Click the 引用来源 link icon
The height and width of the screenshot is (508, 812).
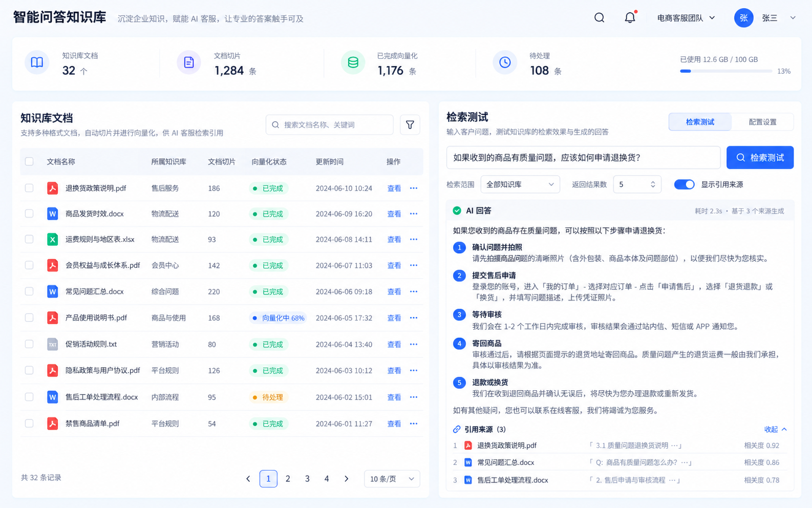point(457,429)
